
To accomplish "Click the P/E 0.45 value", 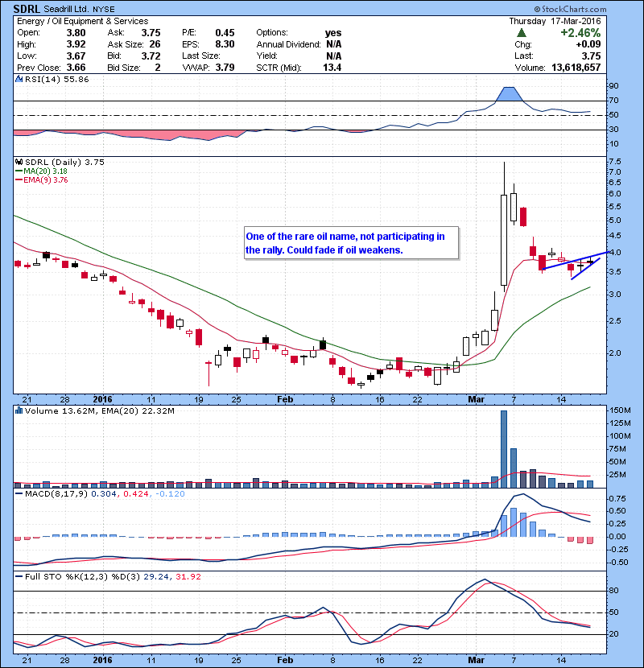I will click(225, 33).
